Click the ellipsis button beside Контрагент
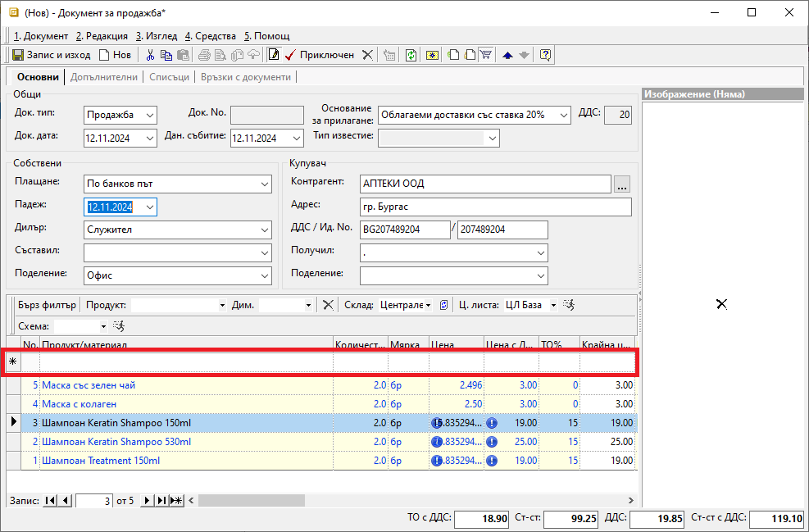This screenshot has height=532, width=809. [x=622, y=183]
